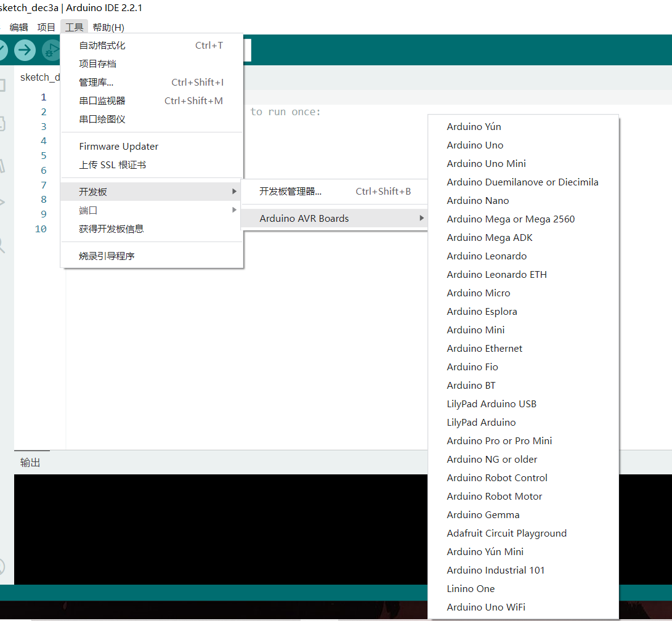Viewport: 672px width, 621px height.
Task: Select Arduino Gemma
Action: 524,514
